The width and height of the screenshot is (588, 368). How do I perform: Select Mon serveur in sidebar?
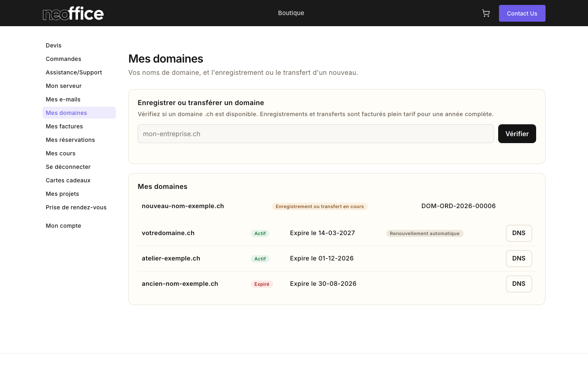coord(79,86)
